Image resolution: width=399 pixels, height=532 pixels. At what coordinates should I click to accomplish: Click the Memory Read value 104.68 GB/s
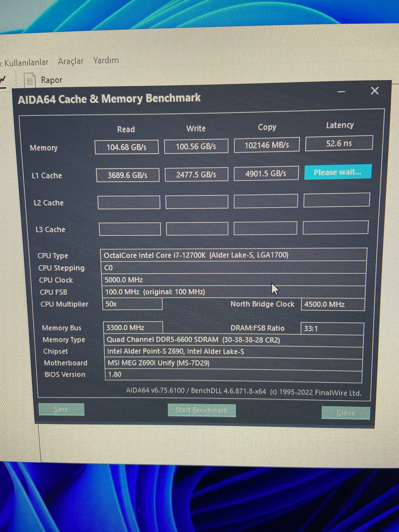127,147
